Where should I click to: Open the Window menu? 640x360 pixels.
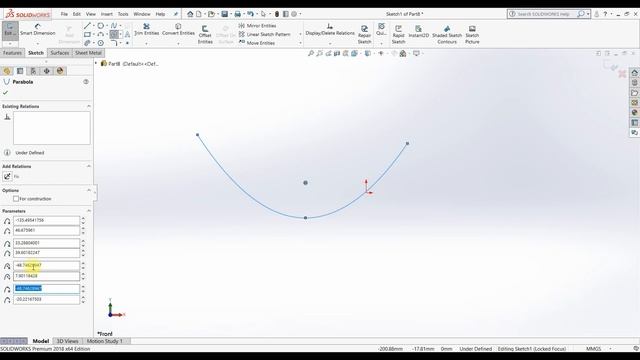tap(142, 14)
